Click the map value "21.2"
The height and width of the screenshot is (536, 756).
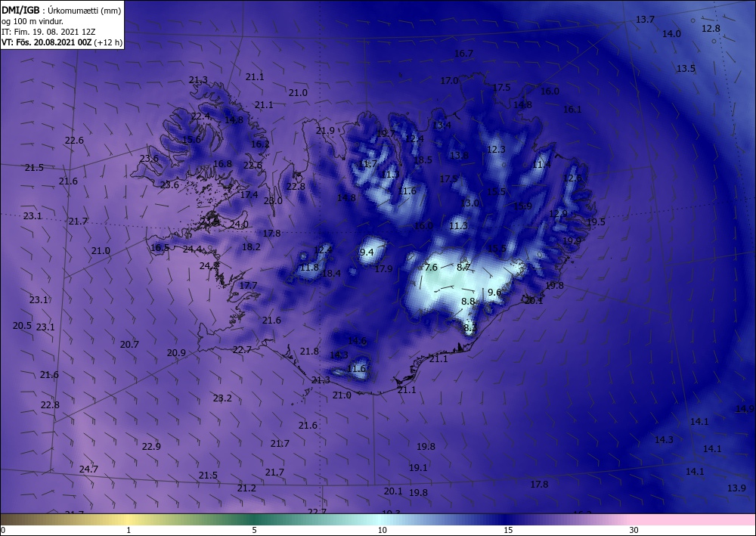point(246,488)
